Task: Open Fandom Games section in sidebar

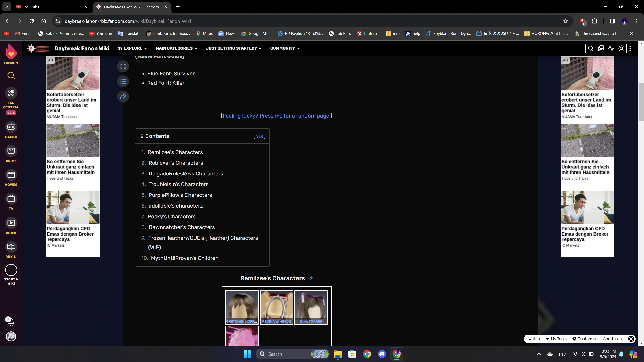Action: (x=11, y=130)
